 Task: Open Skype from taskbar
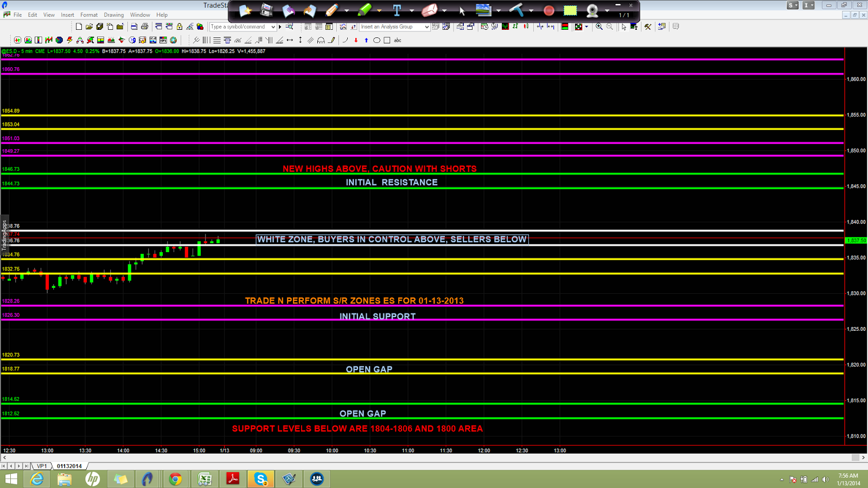(x=261, y=479)
